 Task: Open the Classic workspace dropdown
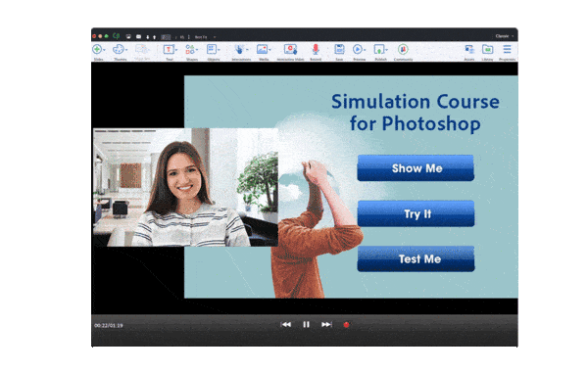[x=505, y=36]
